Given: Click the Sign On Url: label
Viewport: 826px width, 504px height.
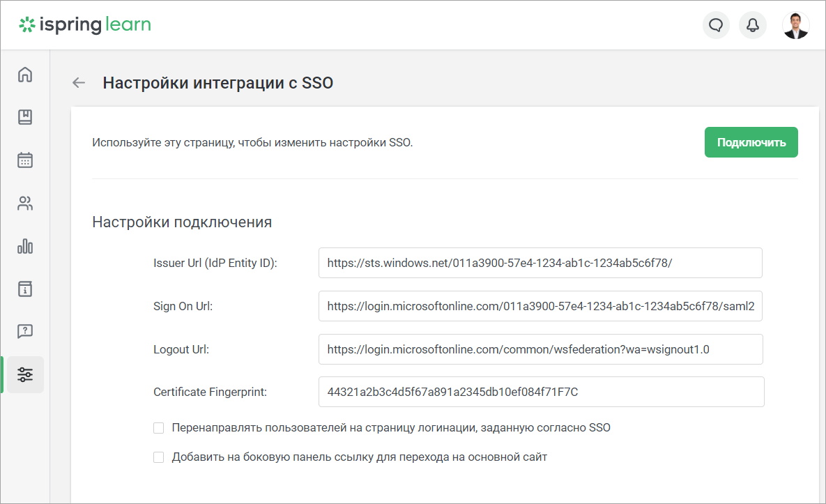Looking at the screenshot, I should coord(183,306).
